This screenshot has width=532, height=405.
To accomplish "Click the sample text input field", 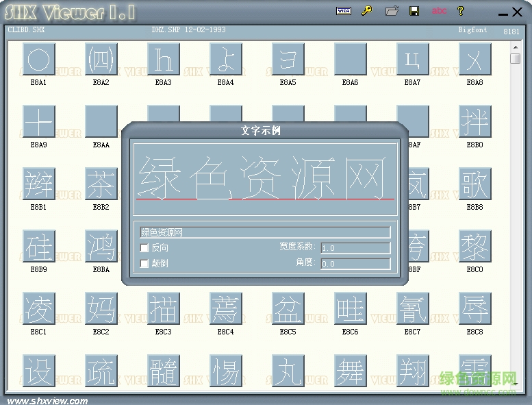I will (265, 232).
